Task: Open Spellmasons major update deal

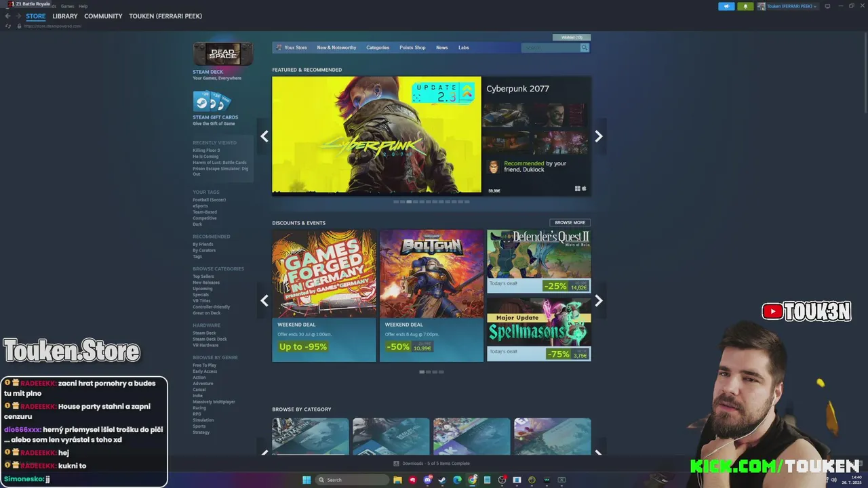Action: 538,329
